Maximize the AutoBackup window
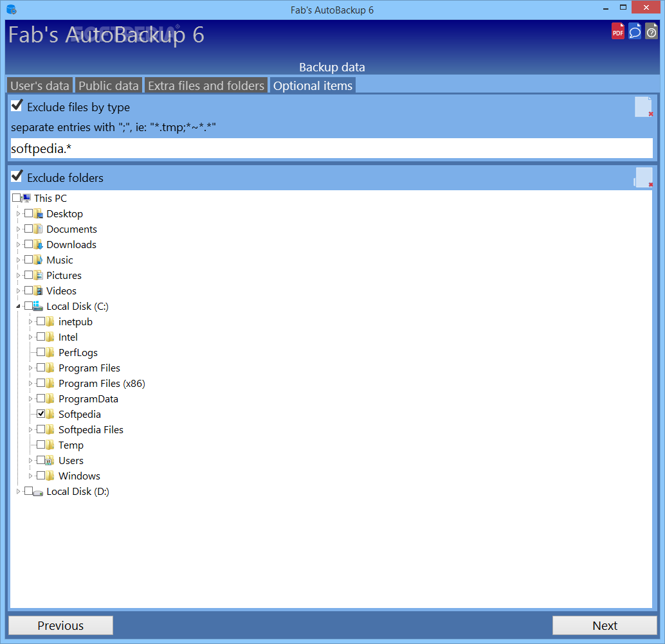The width and height of the screenshot is (665, 644). coord(623,8)
